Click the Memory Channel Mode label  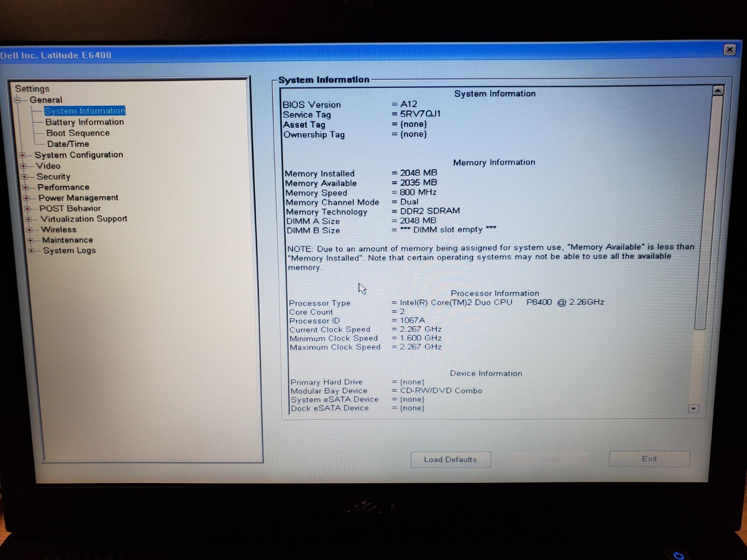[x=332, y=203]
